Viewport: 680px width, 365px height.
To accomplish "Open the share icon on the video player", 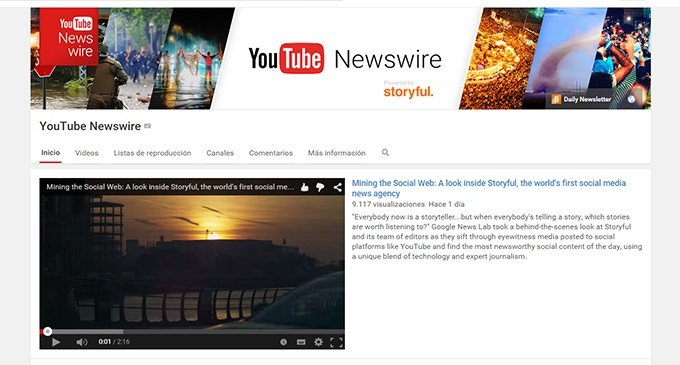I will pos(337,187).
